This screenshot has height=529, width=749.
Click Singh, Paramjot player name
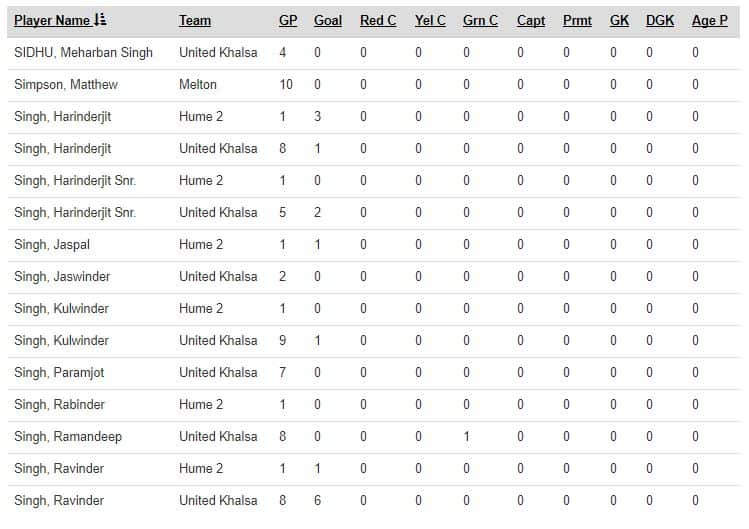[x=62, y=372]
